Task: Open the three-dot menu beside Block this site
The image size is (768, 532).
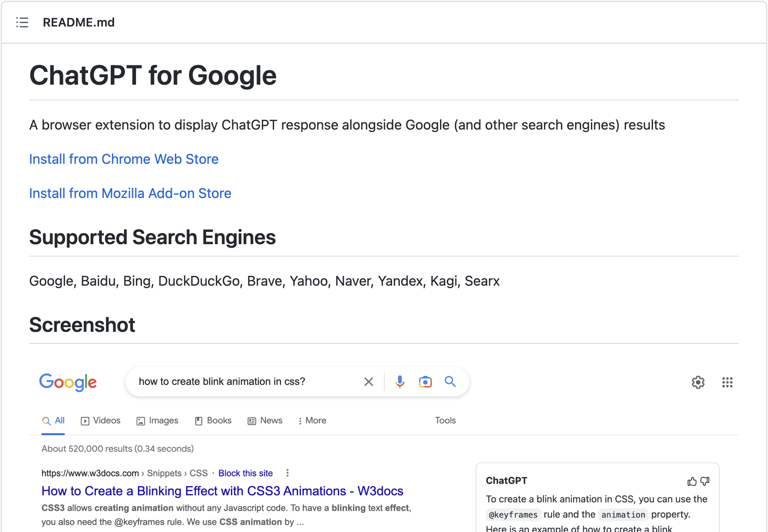Action: click(x=287, y=473)
